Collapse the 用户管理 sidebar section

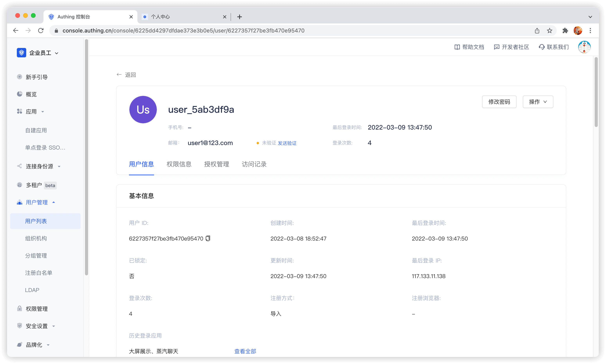tap(37, 202)
